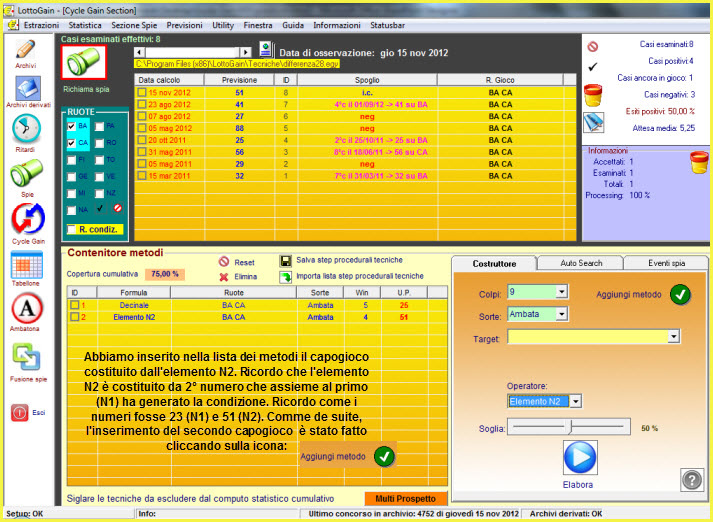The image size is (713, 522).
Task: Toggle the R. condiz. checkbox
Action: pyautogui.click(x=71, y=229)
